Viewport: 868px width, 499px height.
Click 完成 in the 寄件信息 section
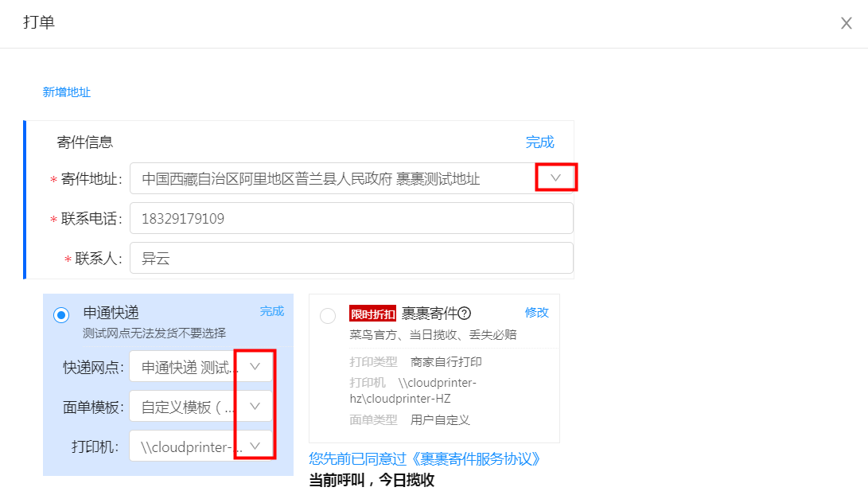tap(539, 142)
